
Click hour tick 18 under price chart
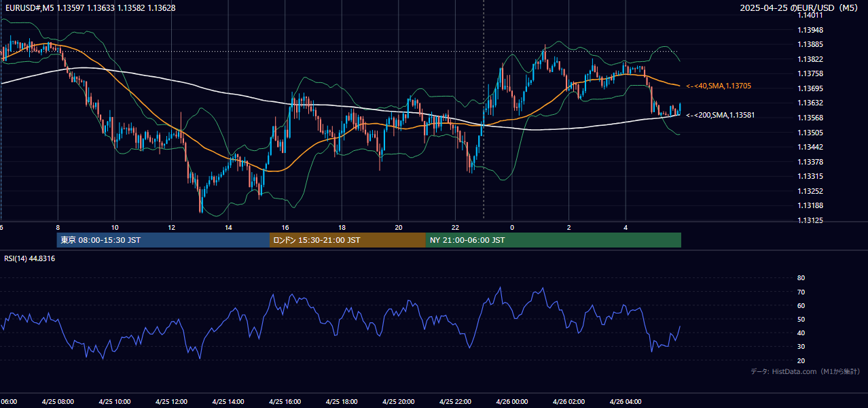coord(342,227)
